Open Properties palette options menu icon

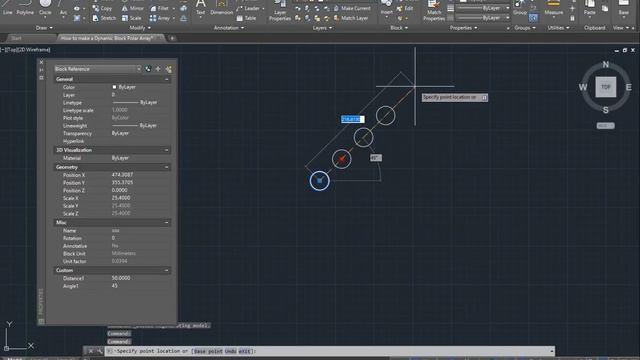pyautogui.click(x=41, y=78)
